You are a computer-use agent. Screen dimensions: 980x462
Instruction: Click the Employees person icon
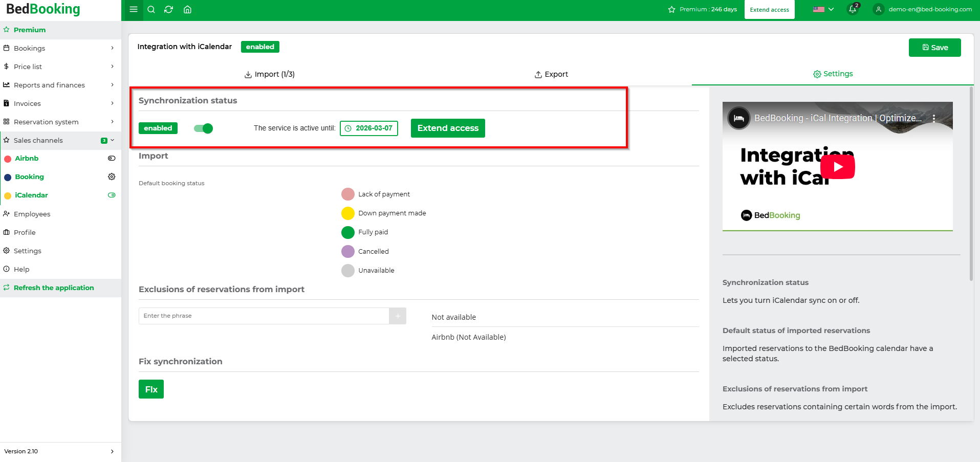[6, 214]
